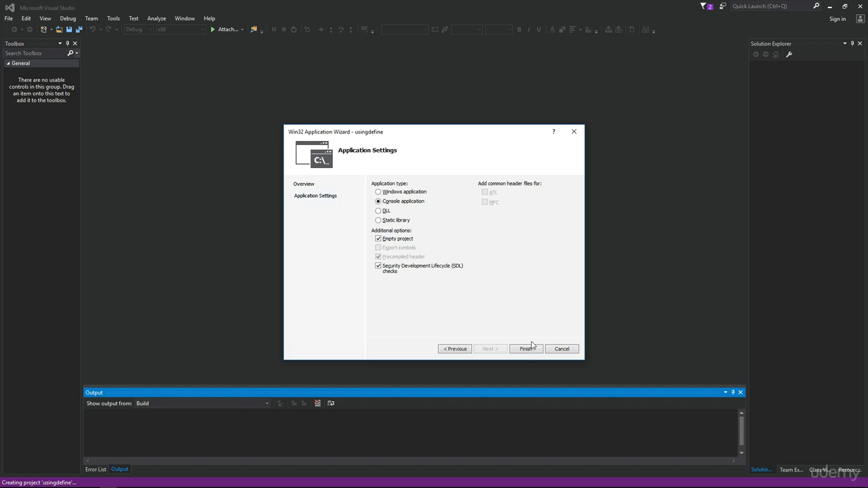Pin the Toolbox panel
This screenshot has height=488, width=868.
(67, 43)
